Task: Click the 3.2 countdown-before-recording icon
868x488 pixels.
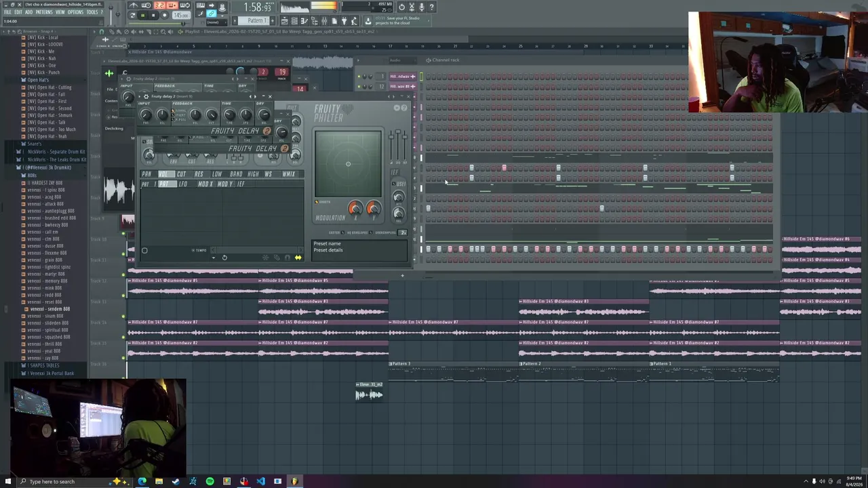Action: (159, 5)
